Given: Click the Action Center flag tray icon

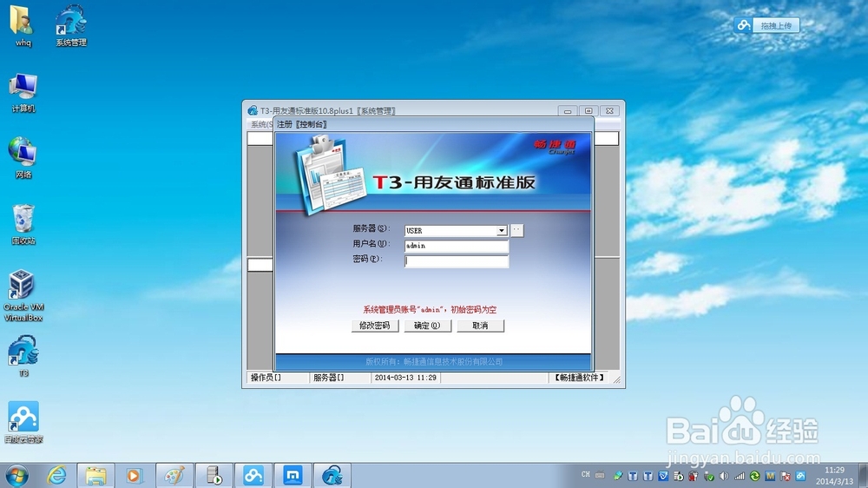Looking at the screenshot, I should tap(785, 476).
